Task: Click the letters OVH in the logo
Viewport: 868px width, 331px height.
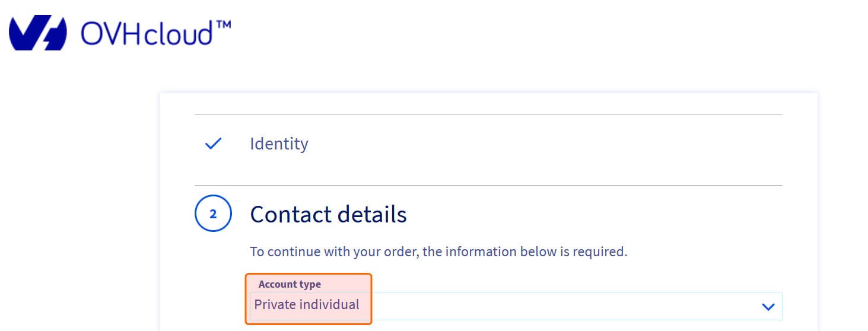Action: tap(113, 34)
